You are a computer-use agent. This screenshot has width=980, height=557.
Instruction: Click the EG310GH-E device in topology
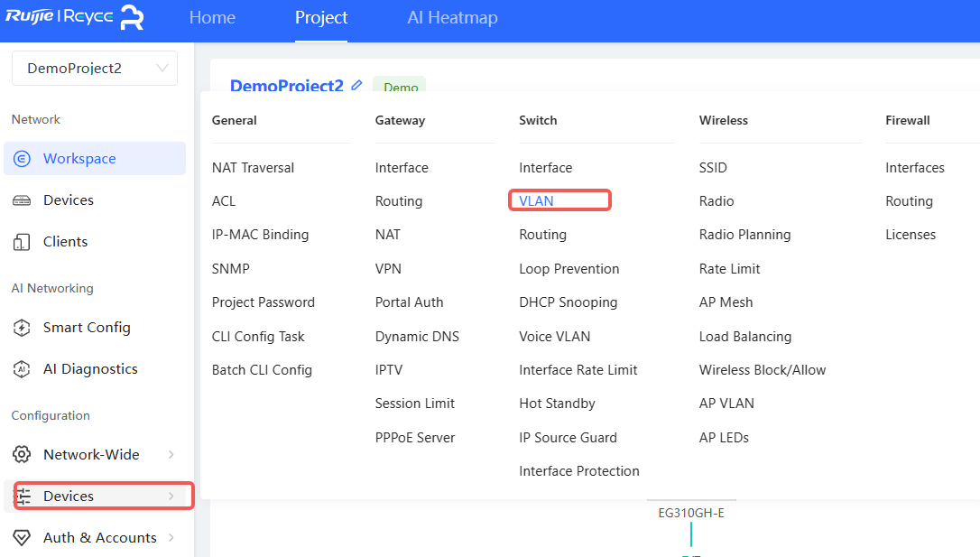[x=691, y=514]
